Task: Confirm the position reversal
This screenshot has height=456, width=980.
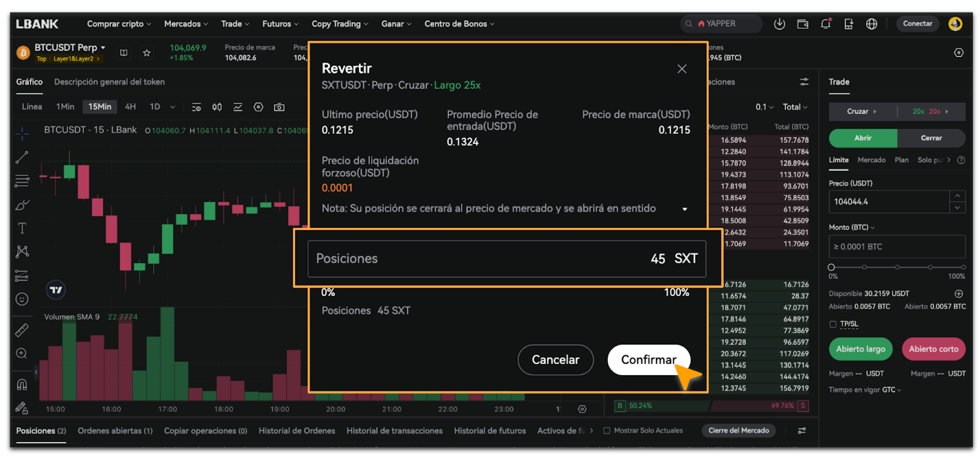Action: 649,360
